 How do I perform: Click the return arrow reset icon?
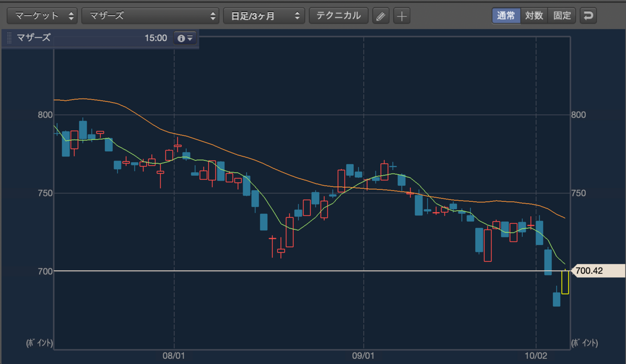click(588, 16)
